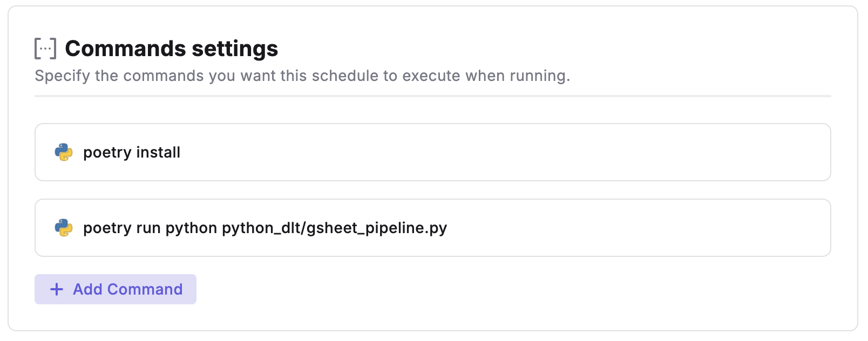This screenshot has width=868, height=341.
Task: Click the Commands settings heading
Action: click(x=171, y=49)
